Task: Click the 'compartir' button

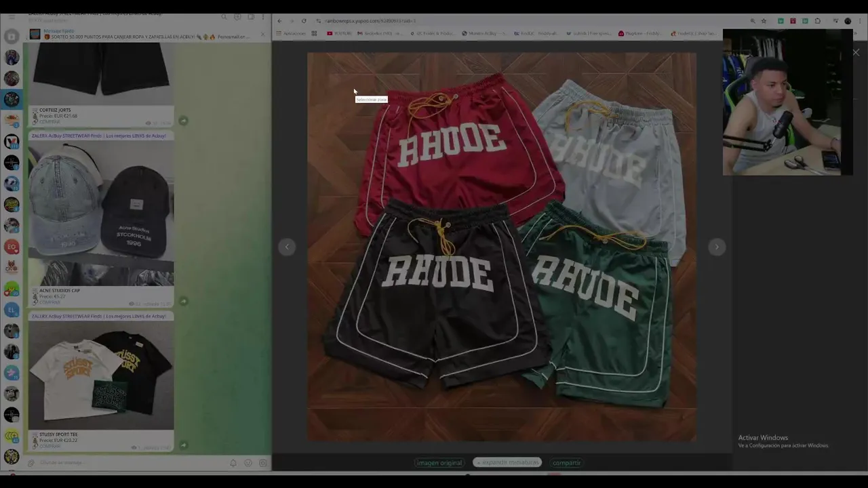Action: (566, 463)
